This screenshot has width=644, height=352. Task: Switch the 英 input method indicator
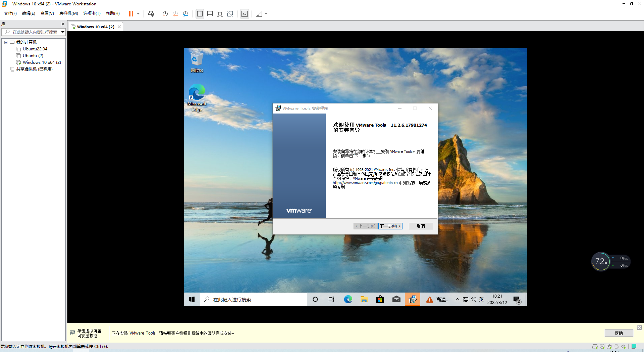(481, 299)
